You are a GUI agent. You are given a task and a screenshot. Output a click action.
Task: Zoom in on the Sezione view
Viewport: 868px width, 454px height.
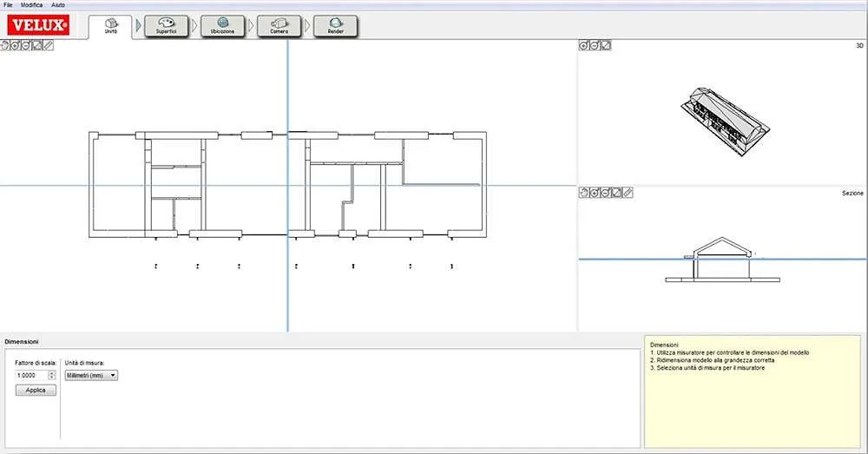pos(595,193)
